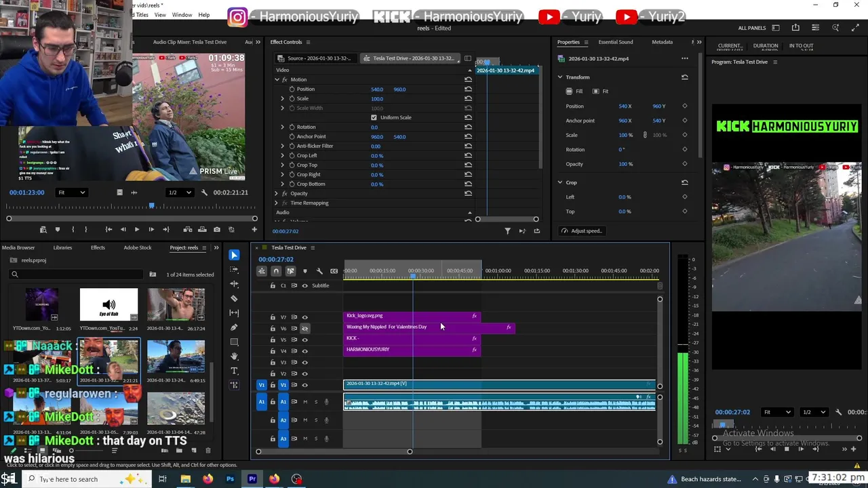Select the Rectangle tool
The image size is (868, 488).
tap(234, 342)
